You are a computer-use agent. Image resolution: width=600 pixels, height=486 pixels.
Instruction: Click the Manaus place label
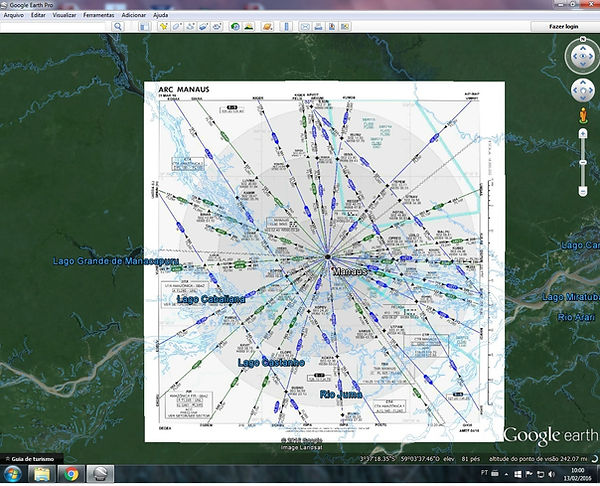click(350, 271)
